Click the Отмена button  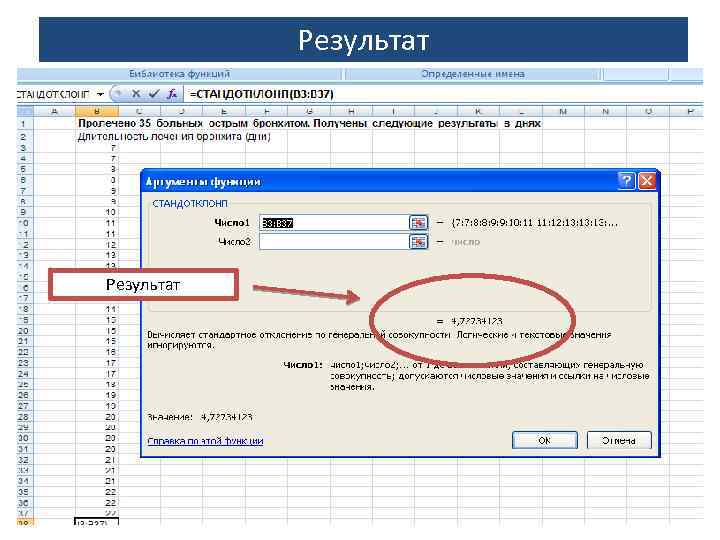[619, 440]
